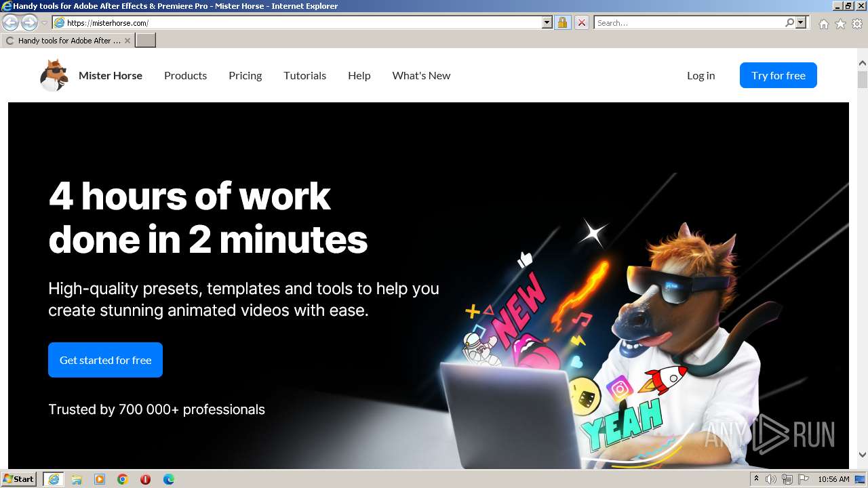Click the Search box in Internet Explorer
Screen dimensions: 868x488
pos(689,22)
